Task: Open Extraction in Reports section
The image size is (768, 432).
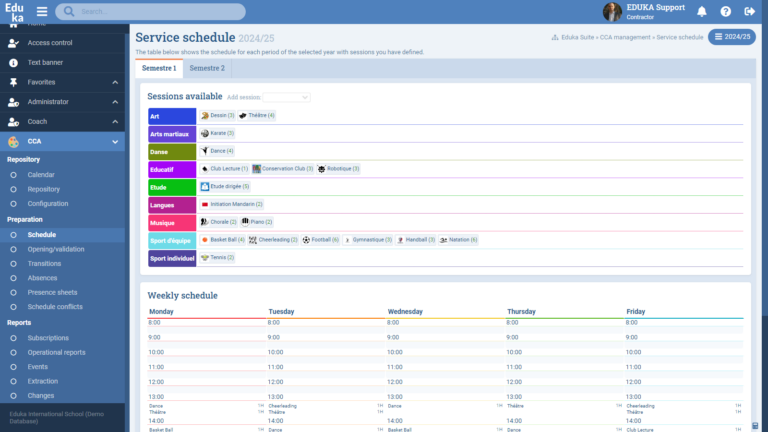Action: [43, 382]
